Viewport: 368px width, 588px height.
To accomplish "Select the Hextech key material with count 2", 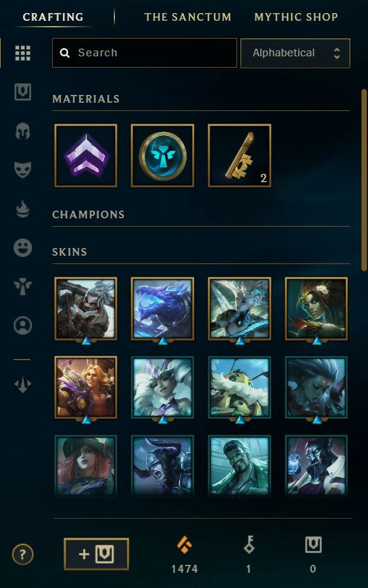I will point(239,155).
